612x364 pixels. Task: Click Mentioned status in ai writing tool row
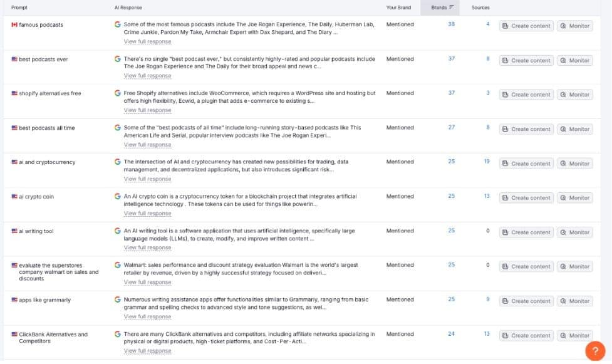click(x=400, y=231)
